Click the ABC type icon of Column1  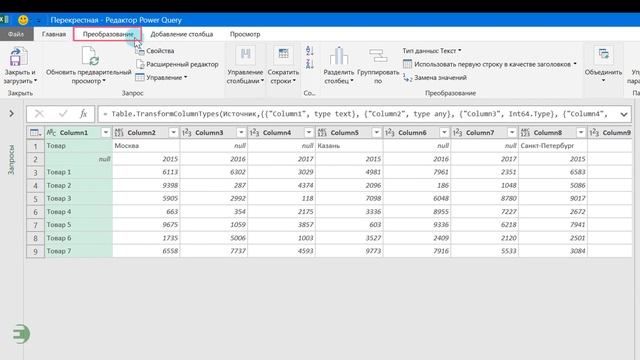51,132
